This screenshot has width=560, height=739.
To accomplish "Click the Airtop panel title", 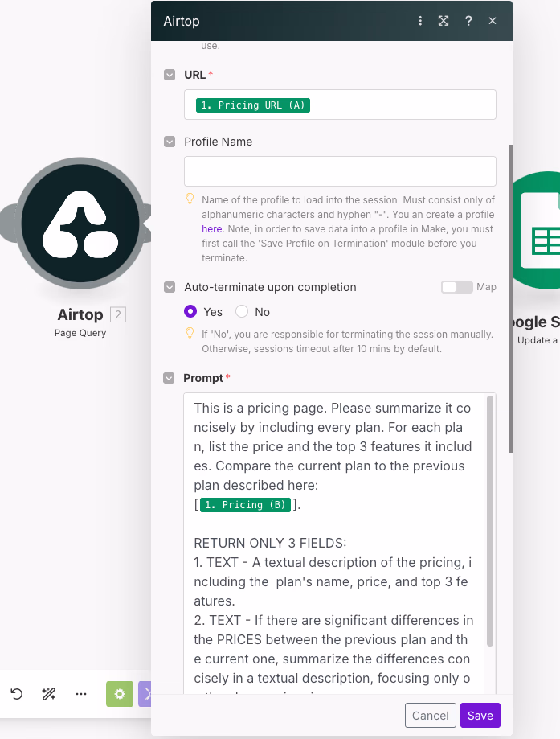I will coord(182,21).
